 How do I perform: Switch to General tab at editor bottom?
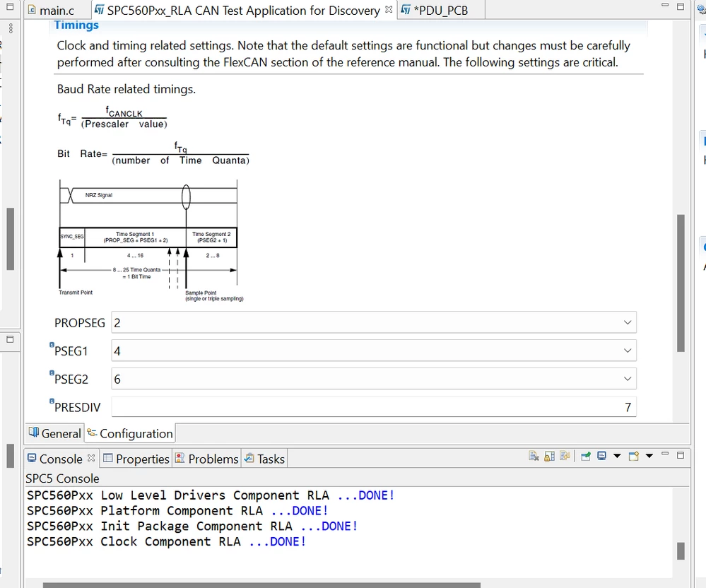[54, 433]
